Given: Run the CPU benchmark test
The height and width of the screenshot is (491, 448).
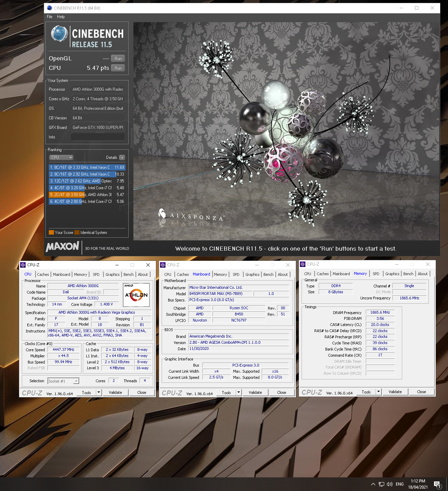Looking at the screenshot, I should (118, 68).
